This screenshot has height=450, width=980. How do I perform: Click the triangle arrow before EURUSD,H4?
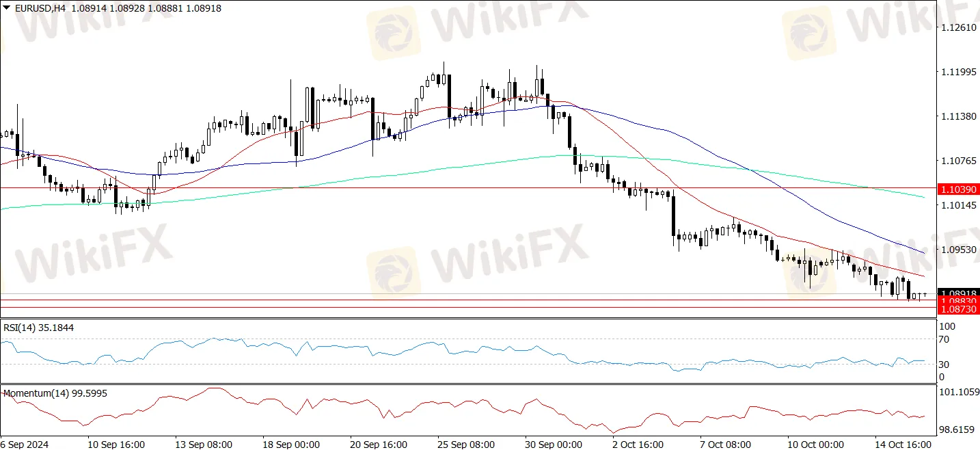7,8
